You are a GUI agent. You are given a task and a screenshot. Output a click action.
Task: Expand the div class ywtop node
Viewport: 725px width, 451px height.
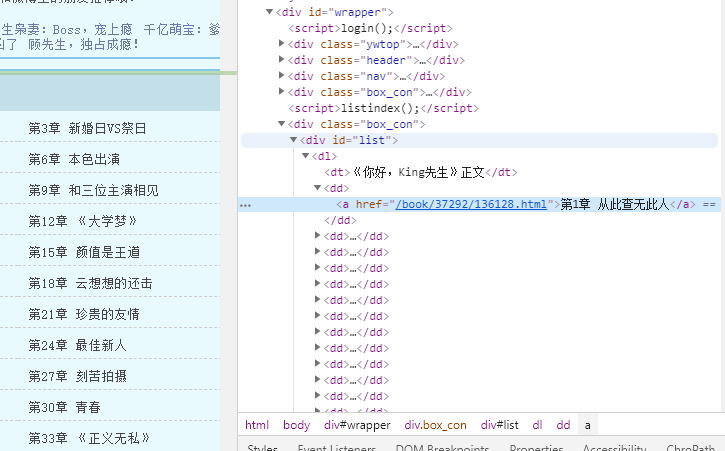click(282, 44)
